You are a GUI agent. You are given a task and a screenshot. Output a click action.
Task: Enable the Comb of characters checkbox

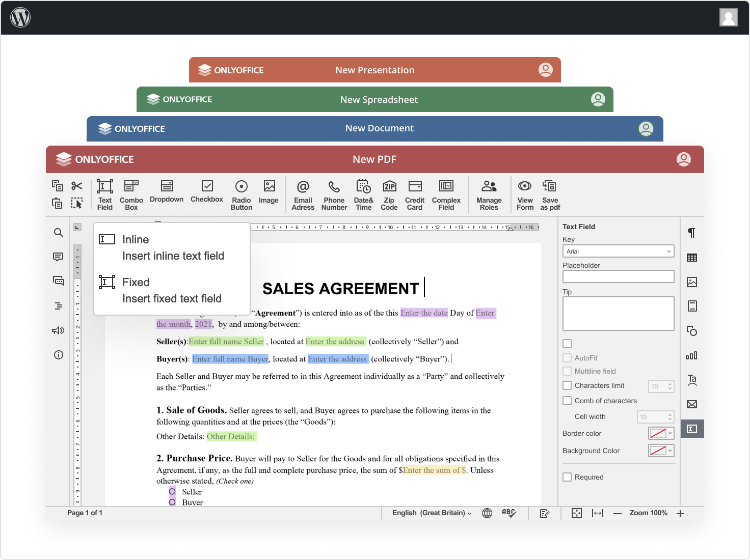[567, 401]
